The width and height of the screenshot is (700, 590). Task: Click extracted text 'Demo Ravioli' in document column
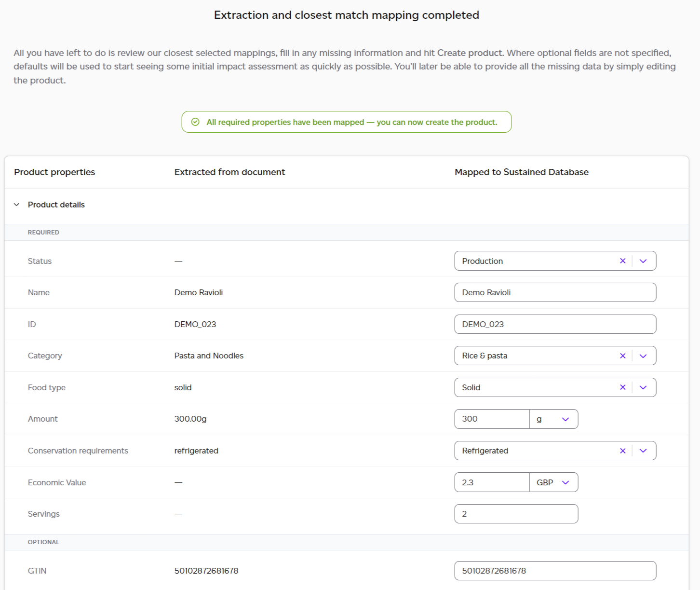pos(199,292)
